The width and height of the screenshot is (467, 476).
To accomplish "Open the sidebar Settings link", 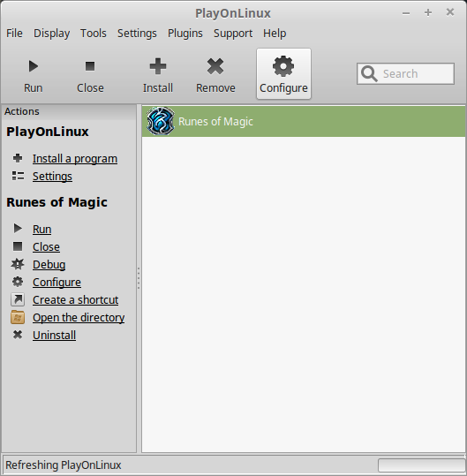I will point(52,176).
